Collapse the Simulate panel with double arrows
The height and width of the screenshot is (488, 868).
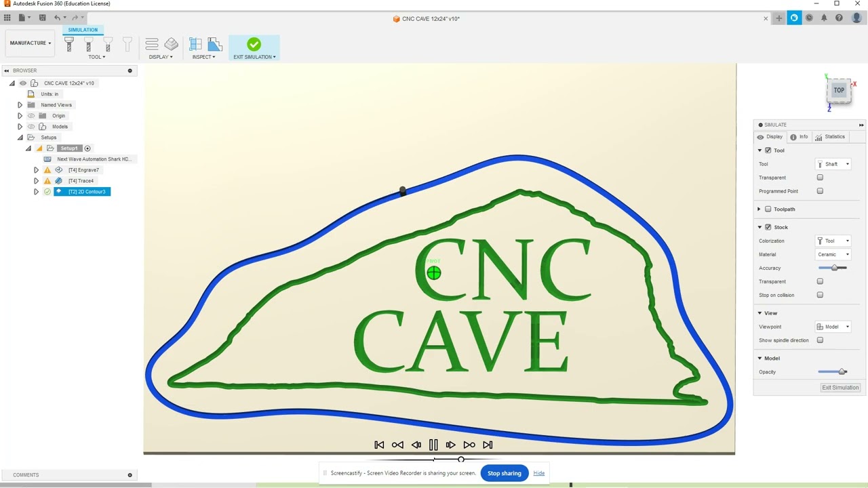861,125
